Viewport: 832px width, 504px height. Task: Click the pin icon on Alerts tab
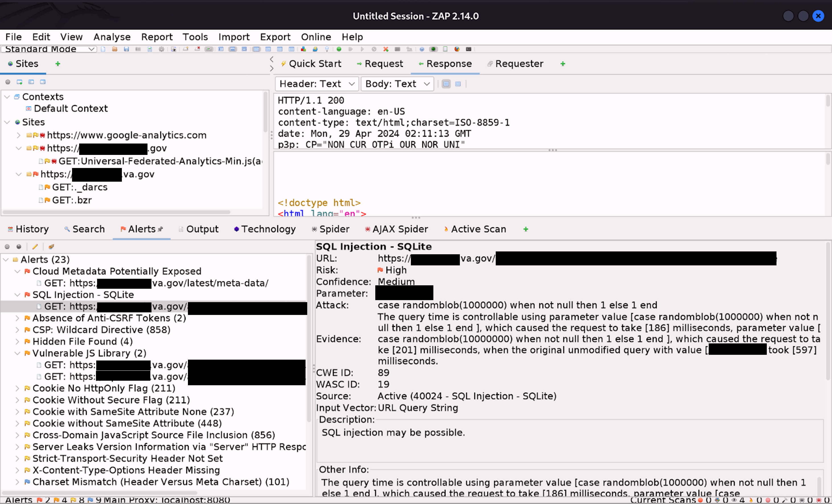(160, 229)
